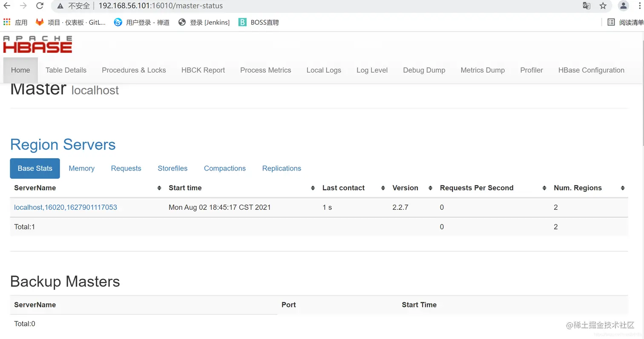
Task: Click the not-secure warning triangle icon
Action: tap(61, 6)
